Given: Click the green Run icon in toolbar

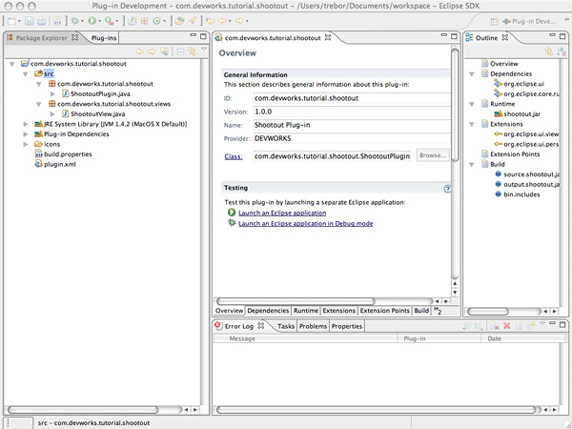Looking at the screenshot, I should (x=92, y=21).
